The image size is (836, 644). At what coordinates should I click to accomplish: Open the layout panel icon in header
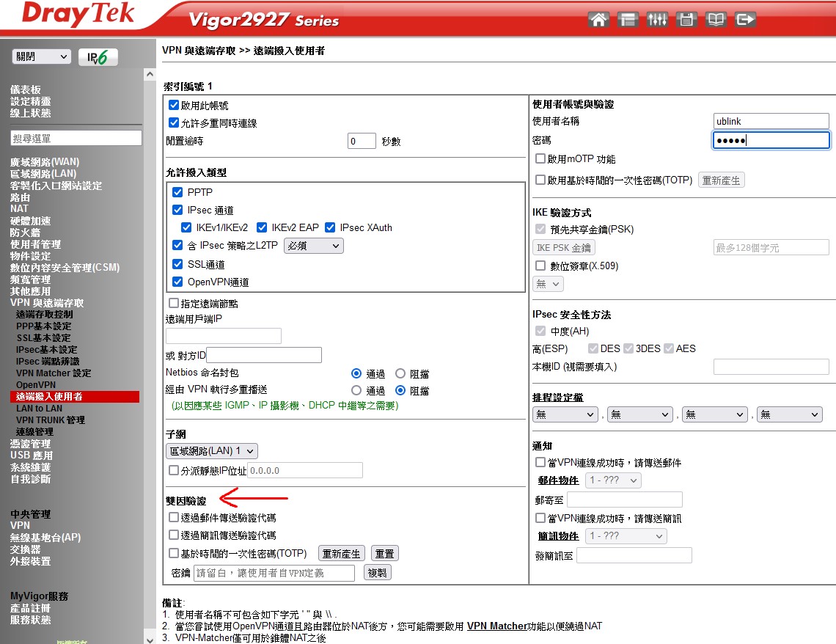click(628, 20)
